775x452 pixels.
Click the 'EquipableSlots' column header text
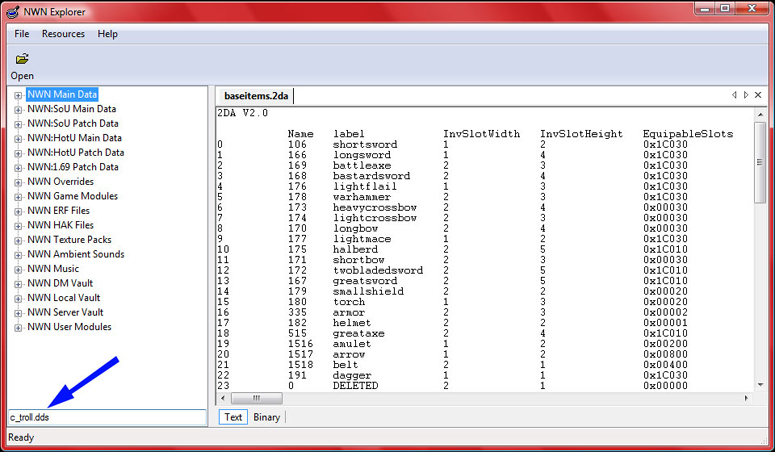pos(688,134)
